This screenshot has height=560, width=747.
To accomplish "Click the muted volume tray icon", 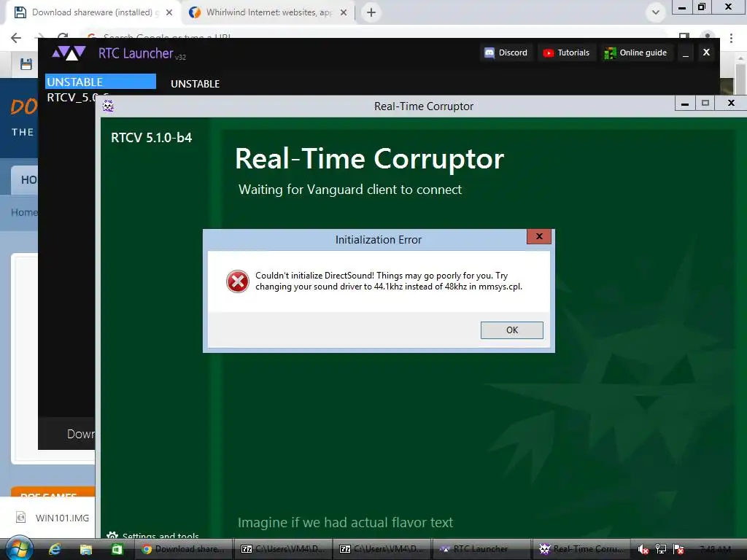I will point(643,550).
